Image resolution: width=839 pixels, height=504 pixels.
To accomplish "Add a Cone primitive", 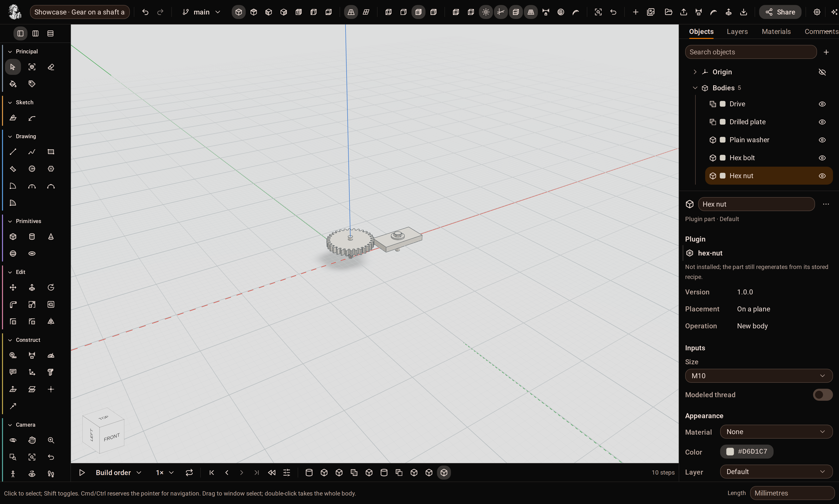I will (51, 237).
